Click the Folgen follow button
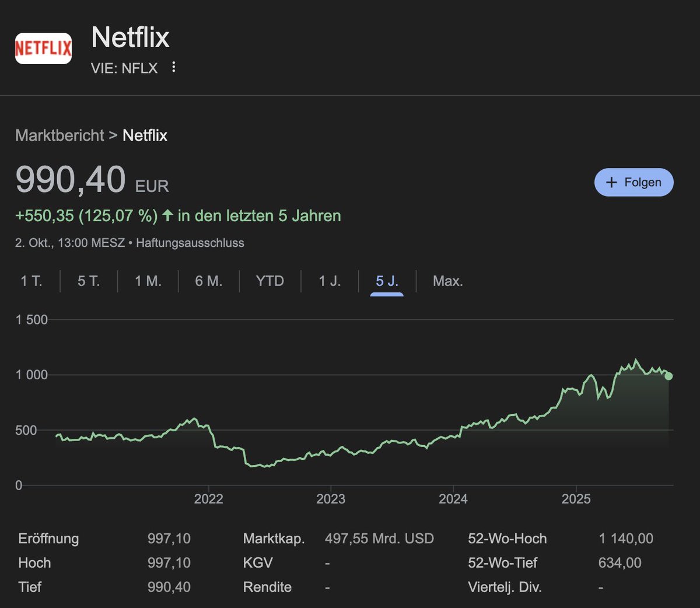Screen dimensions: 700x608 (x=634, y=182)
